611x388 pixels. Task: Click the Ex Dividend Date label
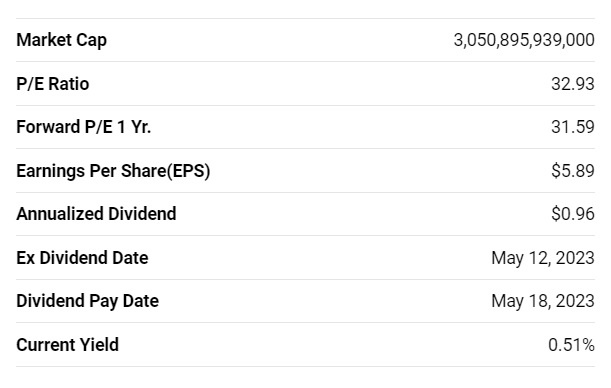pos(82,258)
